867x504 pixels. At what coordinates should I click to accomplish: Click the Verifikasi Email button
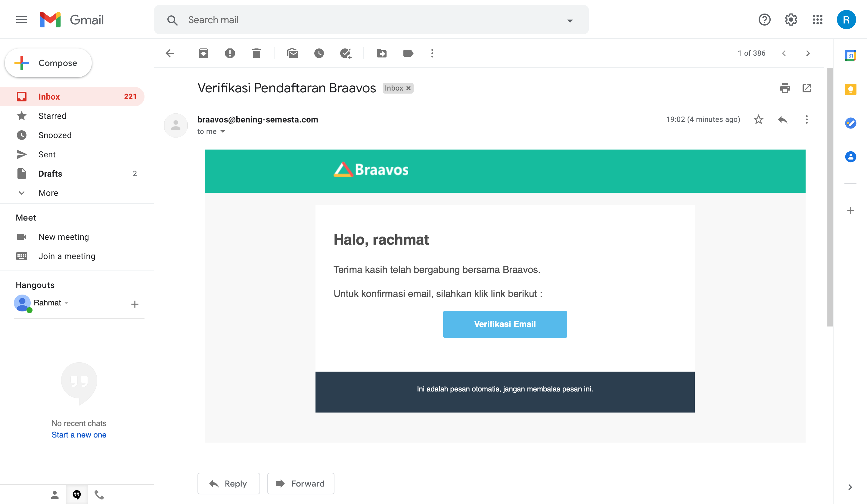pos(505,324)
